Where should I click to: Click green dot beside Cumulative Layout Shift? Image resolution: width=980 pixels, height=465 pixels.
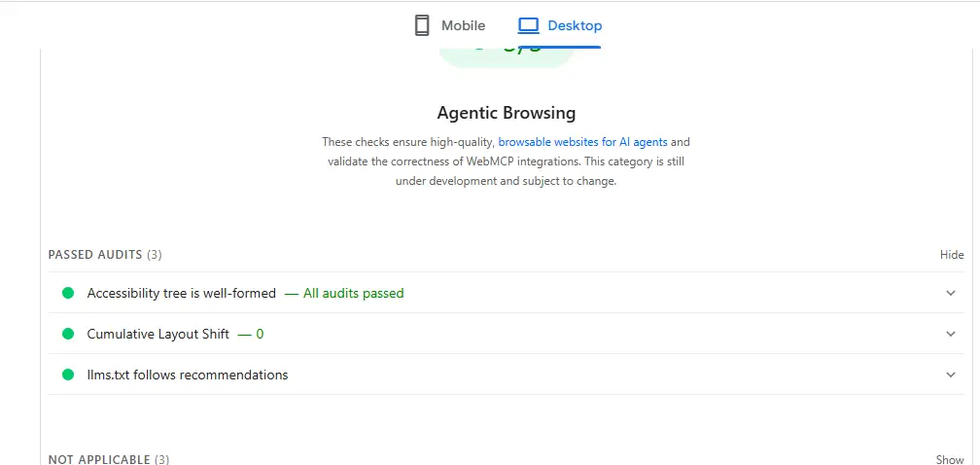pos(68,334)
